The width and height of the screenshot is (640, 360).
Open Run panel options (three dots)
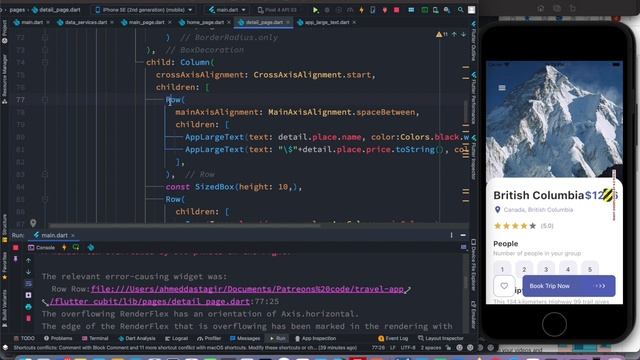451,235
